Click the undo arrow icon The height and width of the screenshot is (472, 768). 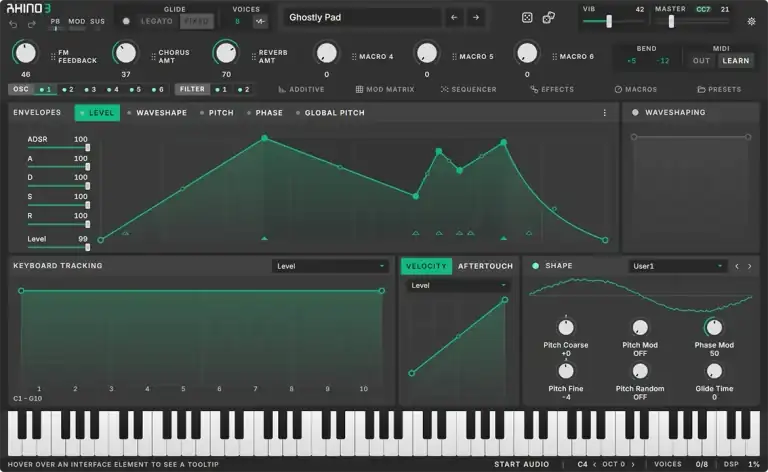[13, 24]
